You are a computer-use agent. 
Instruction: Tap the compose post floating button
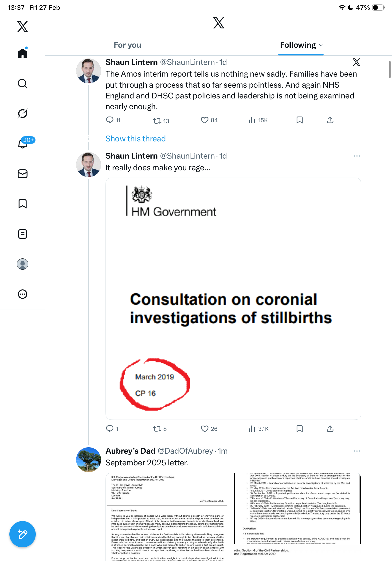(x=23, y=534)
